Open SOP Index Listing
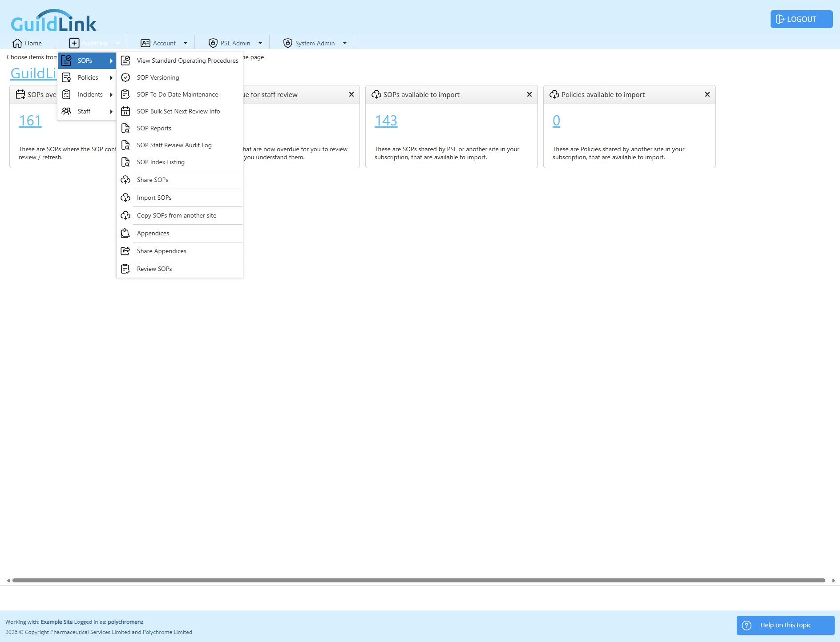Image resolution: width=840 pixels, height=642 pixels. pyautogui.click(x=180, y=162)
